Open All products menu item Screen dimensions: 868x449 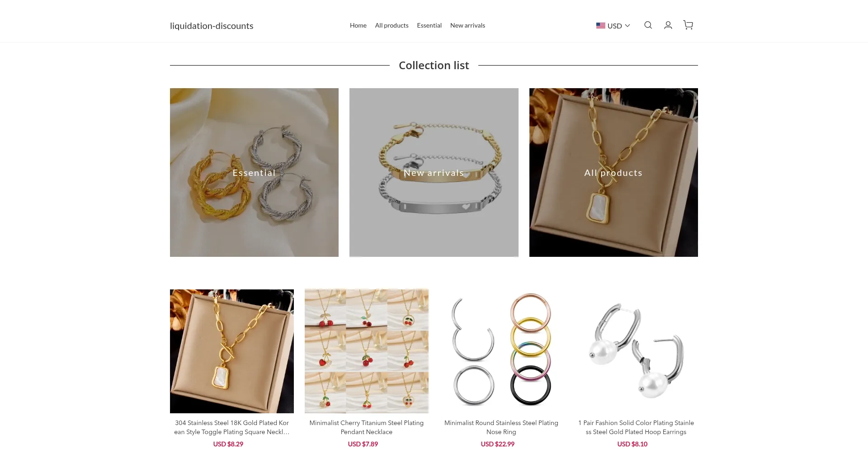pyautogui.click(x=392, y=25)
